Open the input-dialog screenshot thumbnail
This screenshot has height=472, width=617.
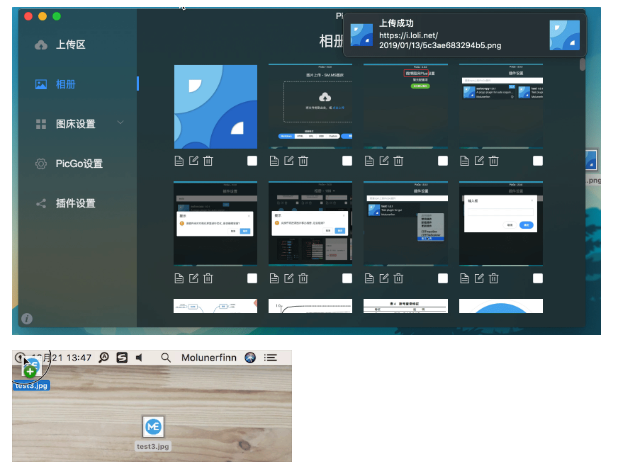tap(501, 223)
